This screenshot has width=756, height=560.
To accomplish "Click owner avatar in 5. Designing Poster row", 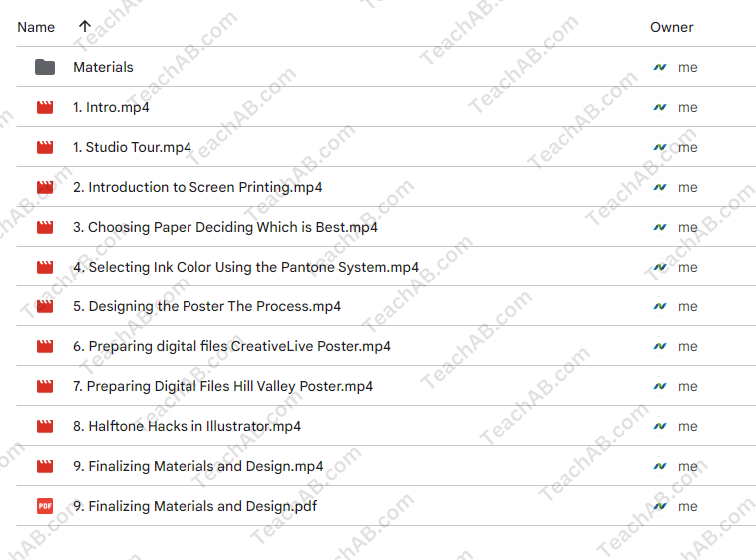I will point(660,306).
